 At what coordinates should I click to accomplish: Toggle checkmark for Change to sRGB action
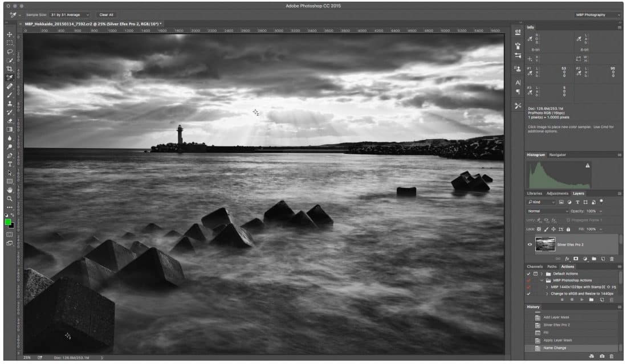click(x=529, y=293)
